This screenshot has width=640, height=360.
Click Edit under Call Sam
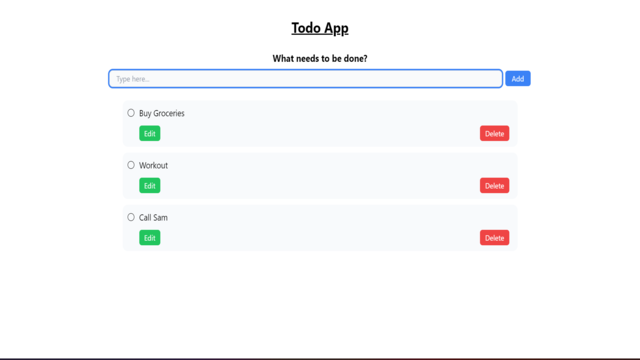click(x=149, y=238)
